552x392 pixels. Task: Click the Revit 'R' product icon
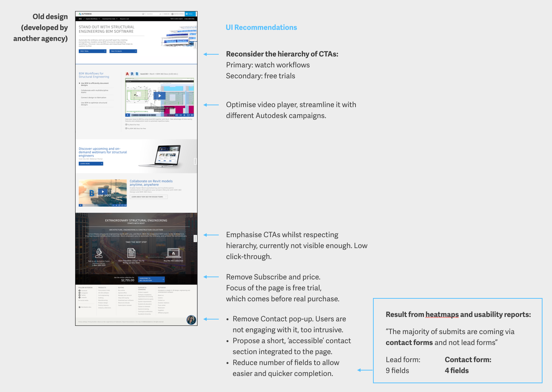132,74
